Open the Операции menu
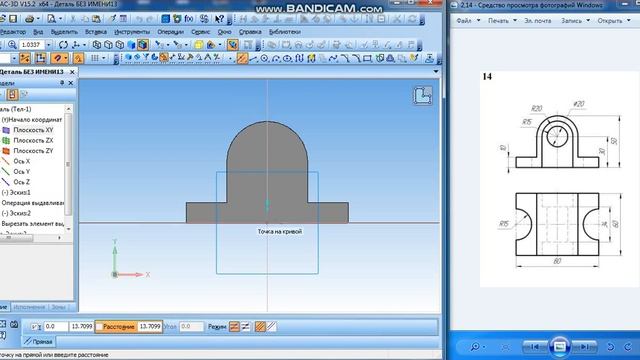Image resolution: width=640 pixels, height=360 pixels. 170,32
